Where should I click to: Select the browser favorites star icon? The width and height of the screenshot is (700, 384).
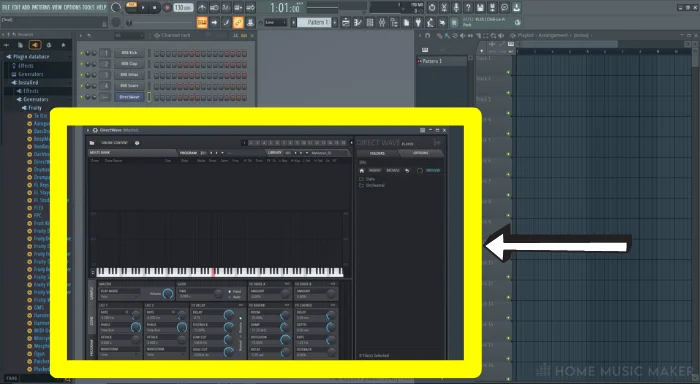(63, 45)
